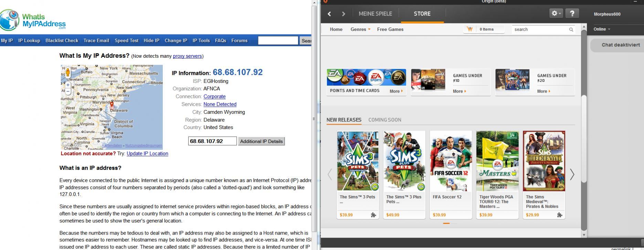The height and width of the screenshot is (250, 644).
Task: Click the Corporate connection link
Action: tap(214, 97)
